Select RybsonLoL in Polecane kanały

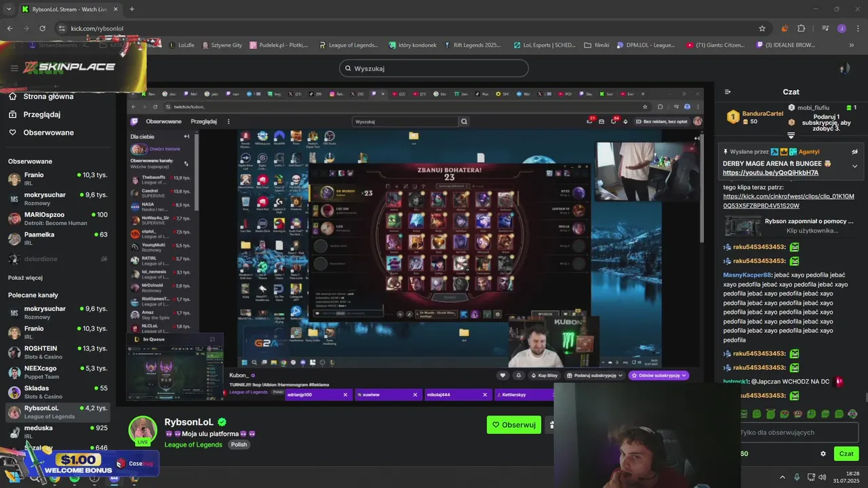[x=58, y=412]
